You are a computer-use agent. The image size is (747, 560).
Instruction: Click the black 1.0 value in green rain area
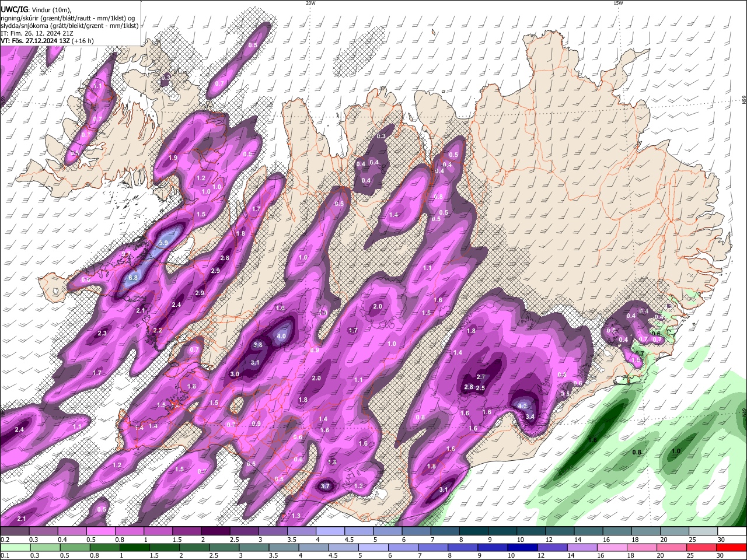coord(676,451)
